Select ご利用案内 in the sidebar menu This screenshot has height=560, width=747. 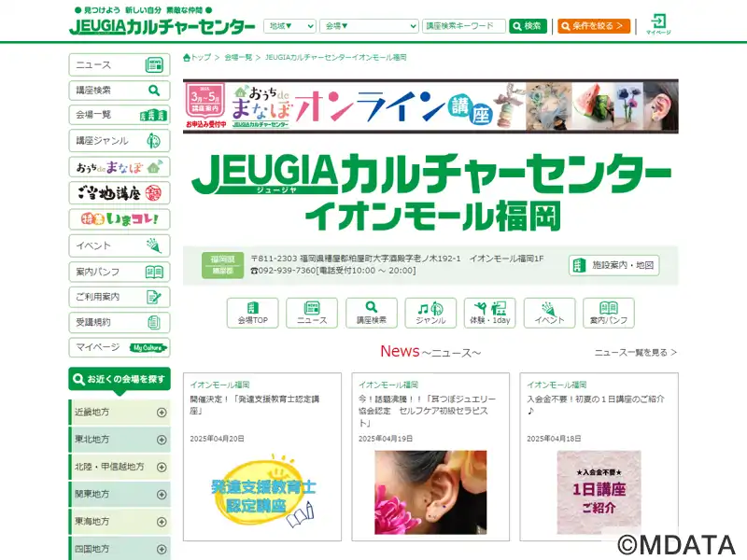tap(120, 297)
